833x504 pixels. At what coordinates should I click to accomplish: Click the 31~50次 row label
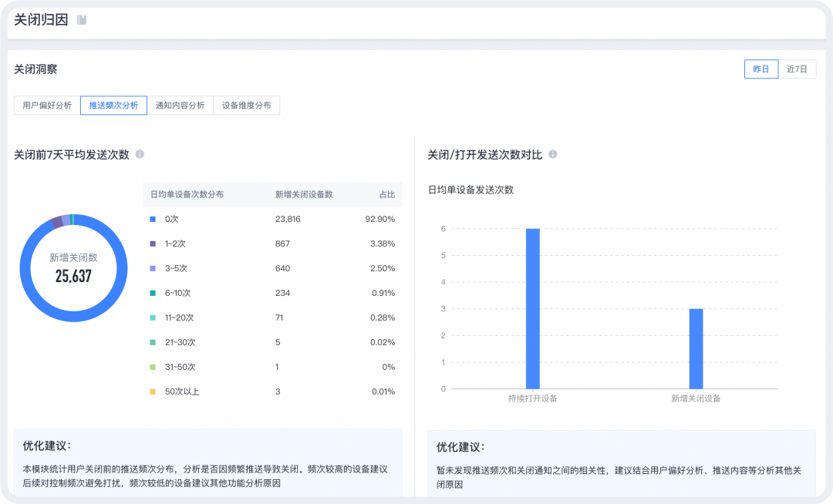pos(180,367)
